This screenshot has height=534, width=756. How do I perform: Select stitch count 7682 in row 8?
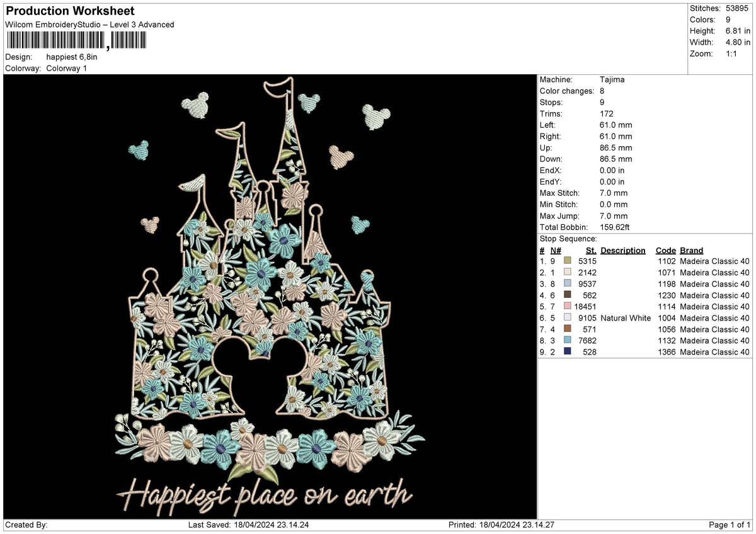pyautogui.click(x=587, y=341)
